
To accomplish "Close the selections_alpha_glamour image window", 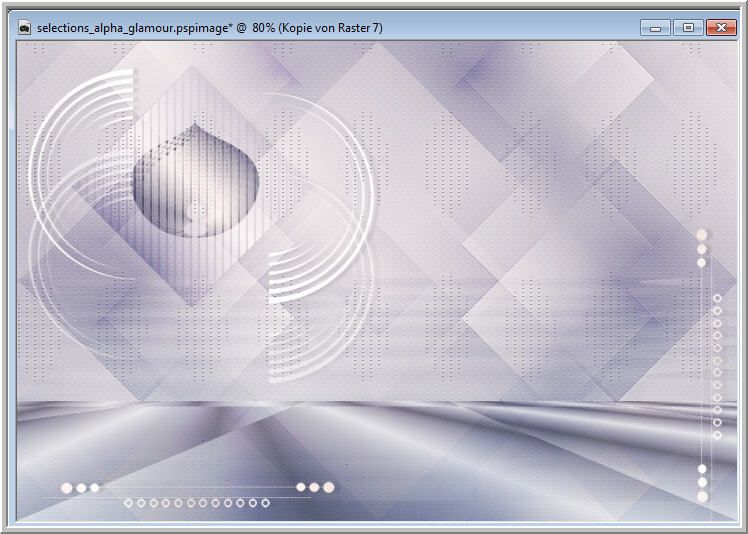I will (x=721, y=28).
